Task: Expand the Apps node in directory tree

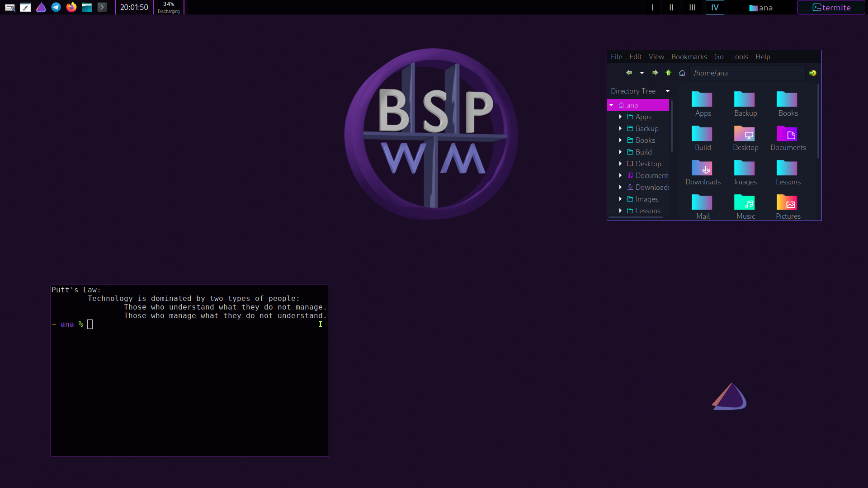Action: 620,117
